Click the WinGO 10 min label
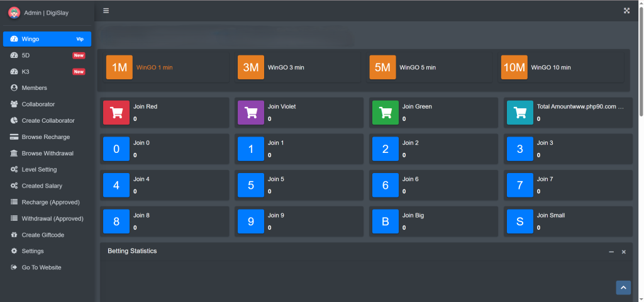644x302 pixels. 551,67
